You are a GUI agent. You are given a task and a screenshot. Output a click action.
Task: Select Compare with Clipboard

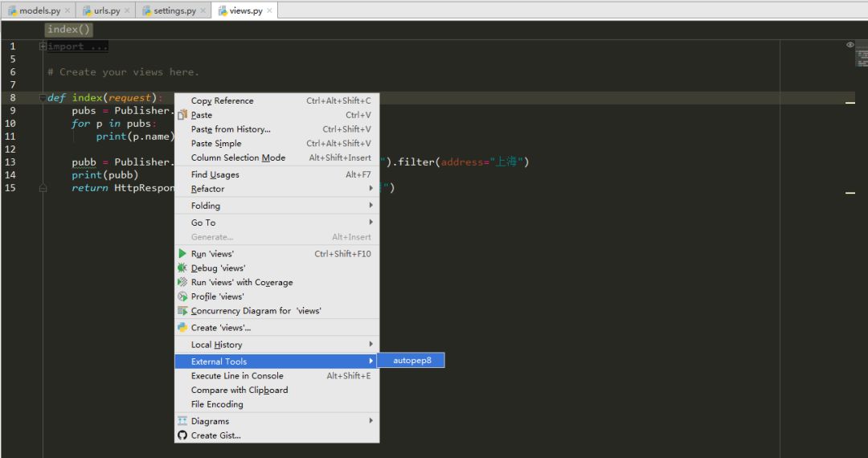pos(276,390)
